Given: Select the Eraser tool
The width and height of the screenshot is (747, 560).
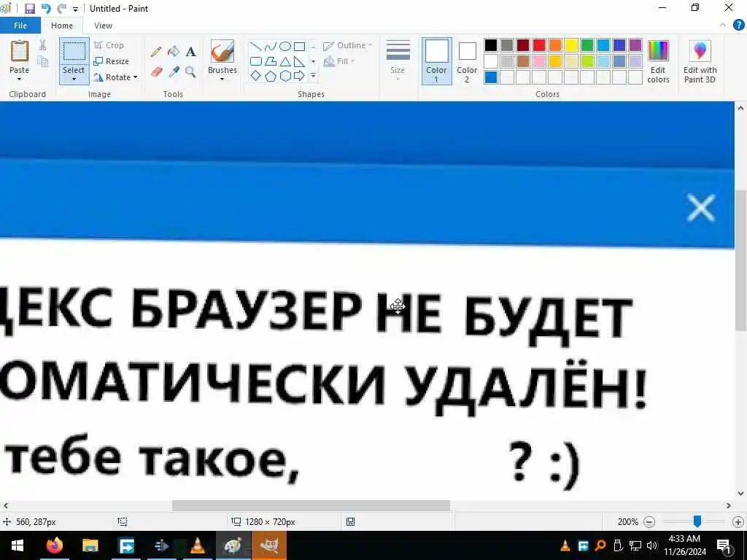Looking at the screenshot, I should [156, 72].
